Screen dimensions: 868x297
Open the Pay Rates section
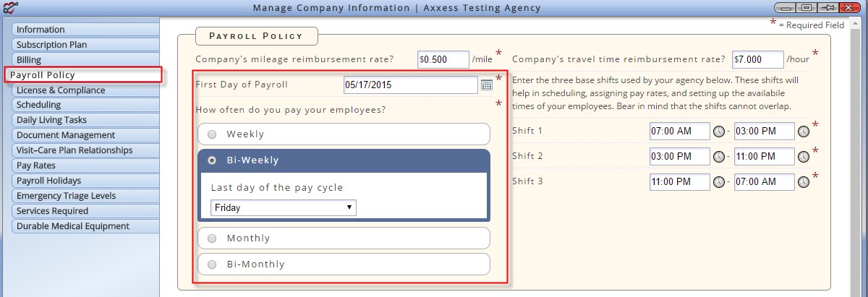85,165
